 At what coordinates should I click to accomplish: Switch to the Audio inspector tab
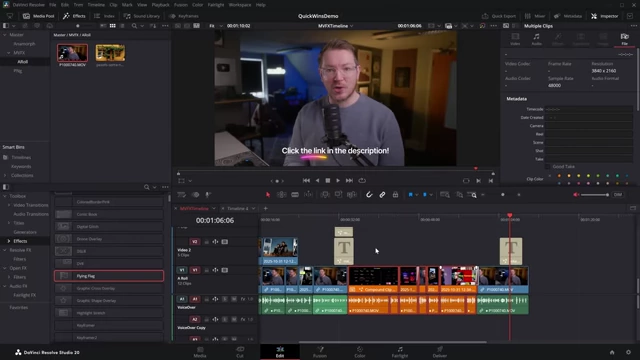pyautogui.click(x=536, y=39)
